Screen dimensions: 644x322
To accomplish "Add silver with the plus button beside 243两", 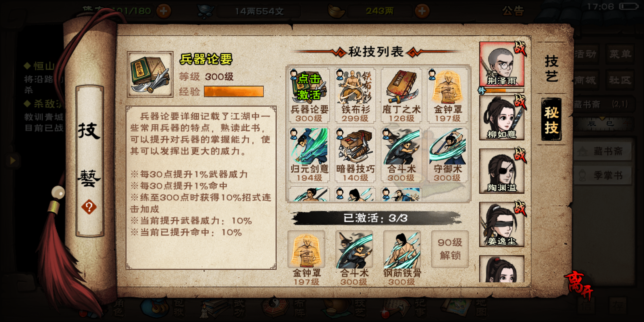I will click(422, 11).
